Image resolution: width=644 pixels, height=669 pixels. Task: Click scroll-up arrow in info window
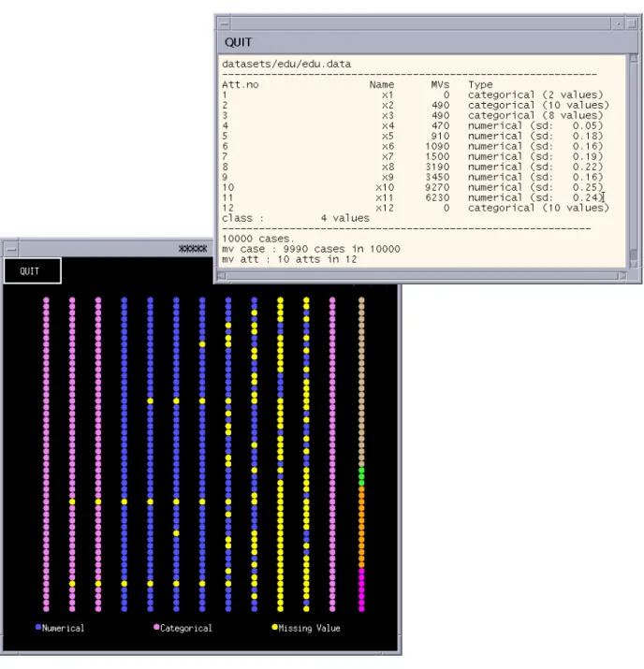tap(634, 58)
